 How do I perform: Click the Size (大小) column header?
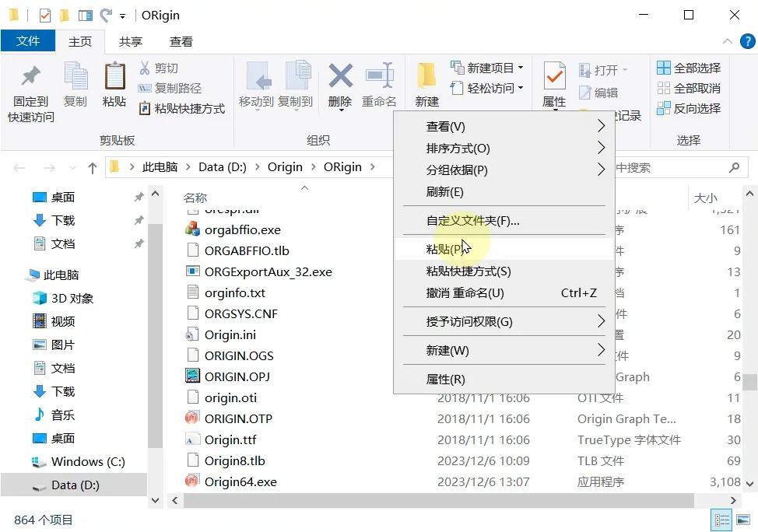coord(705,198)
